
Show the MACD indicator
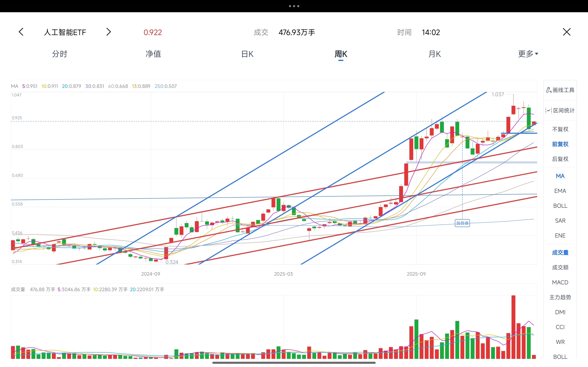point(560,282)
